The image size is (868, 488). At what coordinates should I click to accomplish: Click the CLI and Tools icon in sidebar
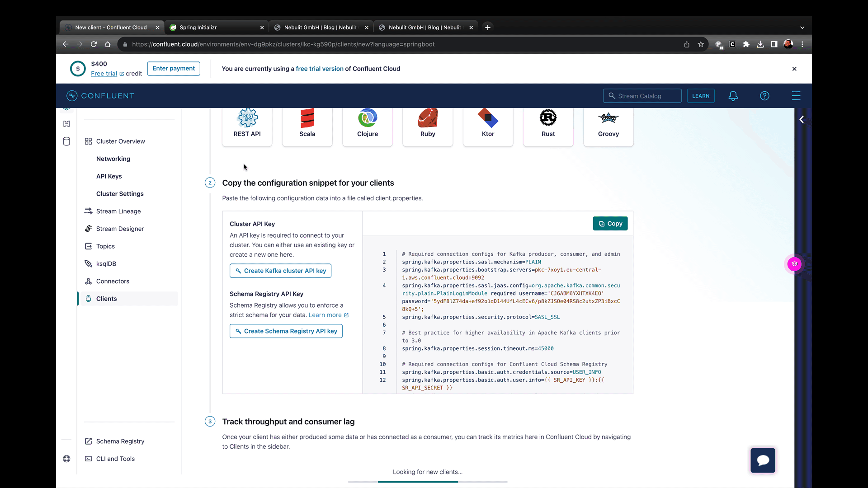[88, 459]
